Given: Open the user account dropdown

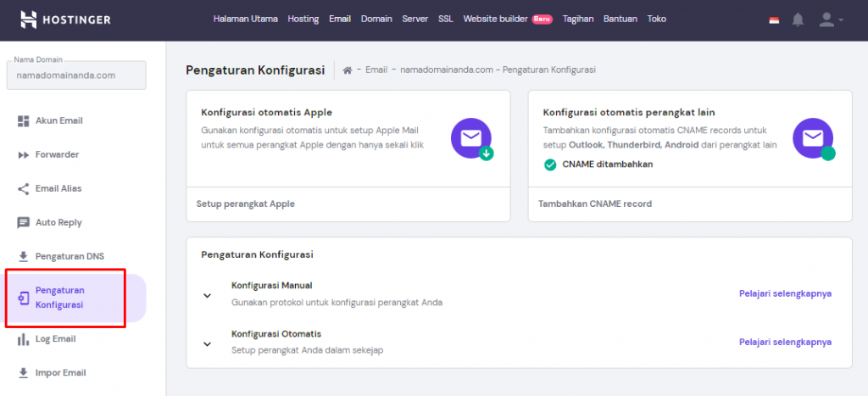Looking at the screenshot, I should [830, 20].
